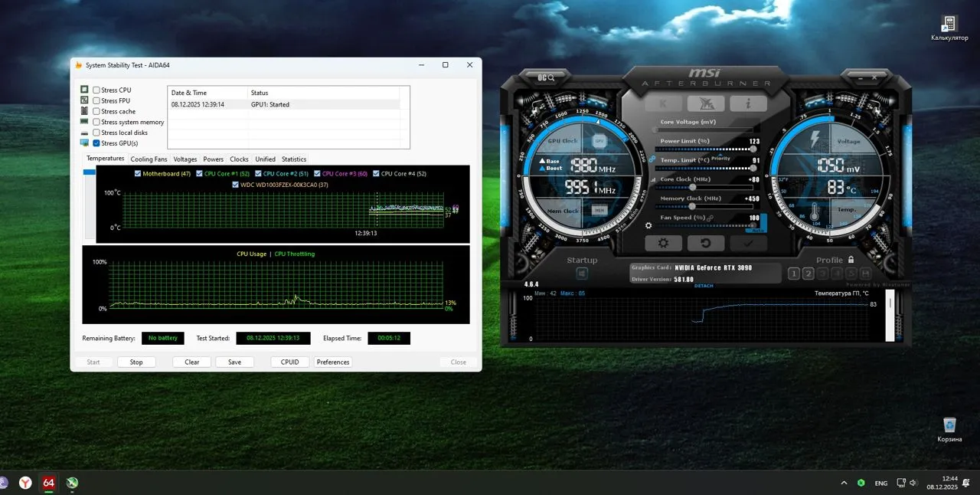Open the taskbar clock and date flyout
The image size is (980, 495).
[x=942, y=483]
